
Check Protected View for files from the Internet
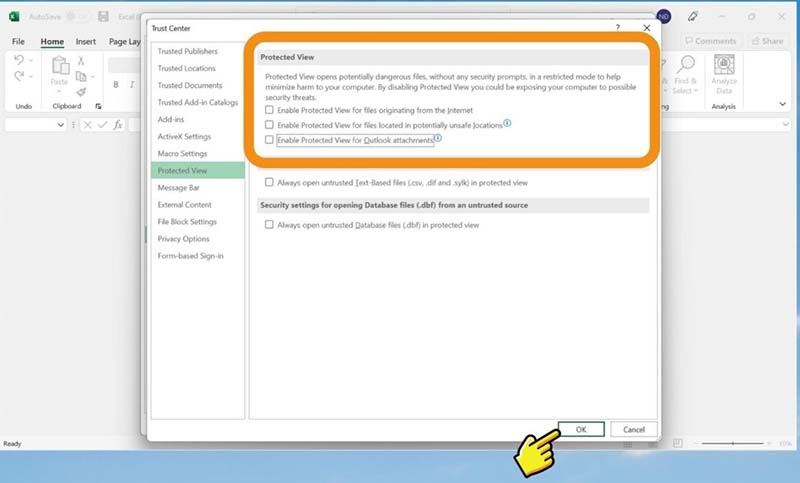pos(269,110)
